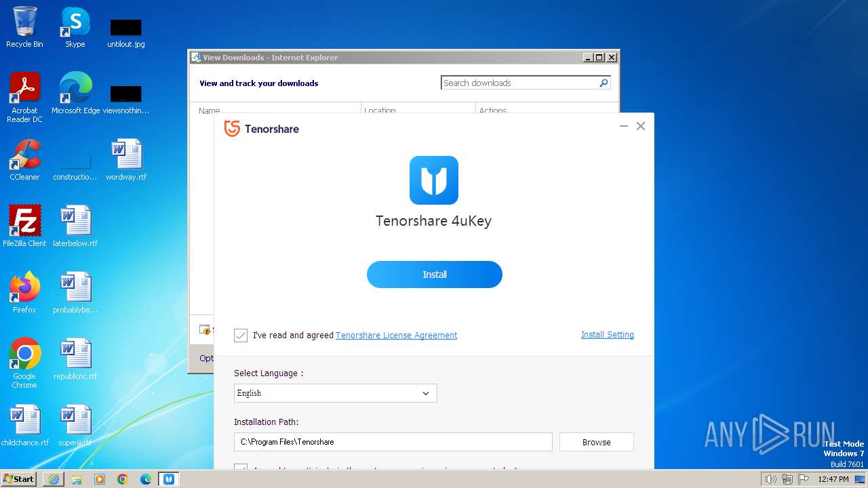The image size is (868, 488).
Task: Select untilout.jpg desktop file
Action: (126, 32)
